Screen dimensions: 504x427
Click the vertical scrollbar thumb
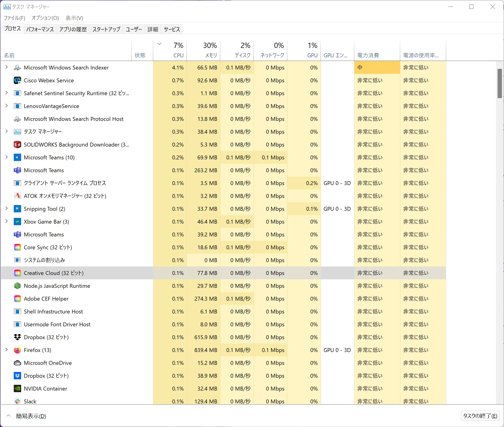[499, 83]
